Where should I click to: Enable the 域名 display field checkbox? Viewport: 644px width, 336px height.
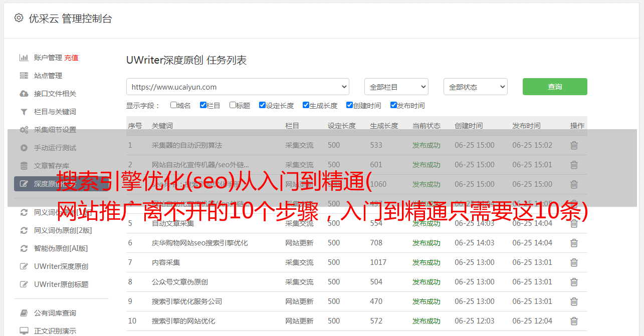coord(173,105)
